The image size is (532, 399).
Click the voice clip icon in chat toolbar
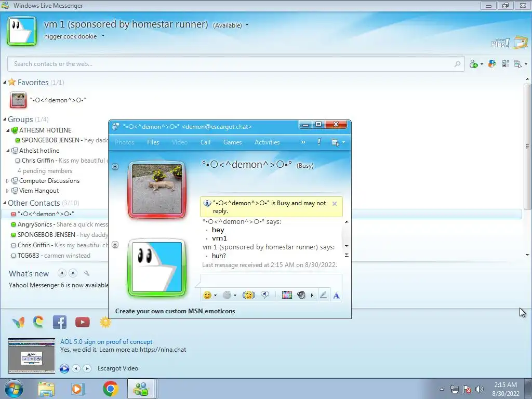tap(265, 295)
